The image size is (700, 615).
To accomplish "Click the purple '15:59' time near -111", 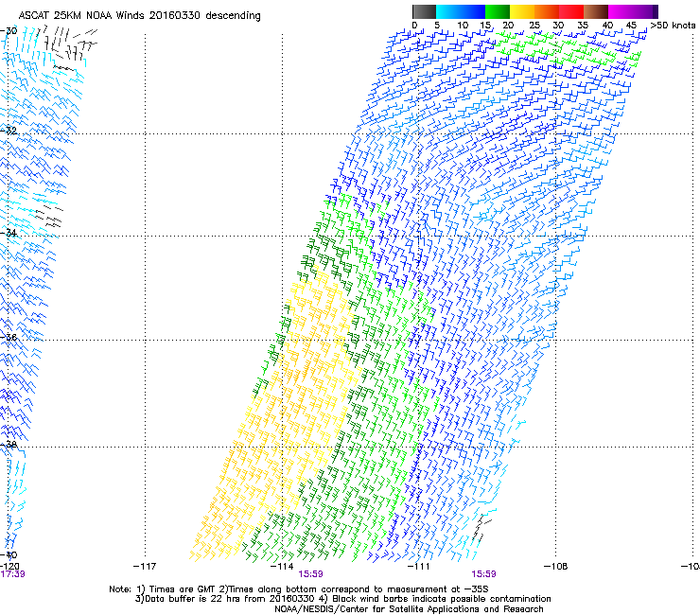I will coord(484,574).
